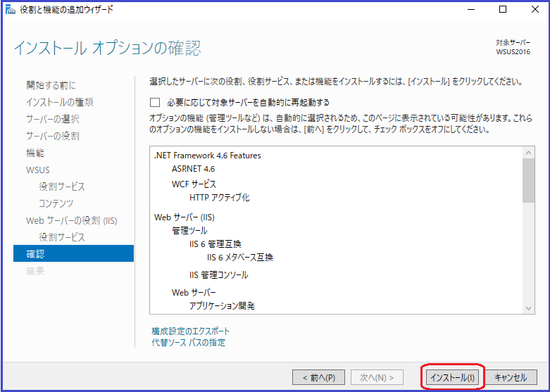
Task: Go to the インストールの種類 step
Action: tap(60, 102)
